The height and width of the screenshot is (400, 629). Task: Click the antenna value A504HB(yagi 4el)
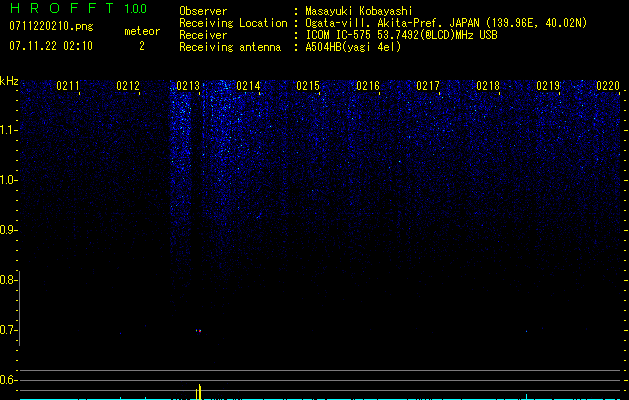click(353, 47)
